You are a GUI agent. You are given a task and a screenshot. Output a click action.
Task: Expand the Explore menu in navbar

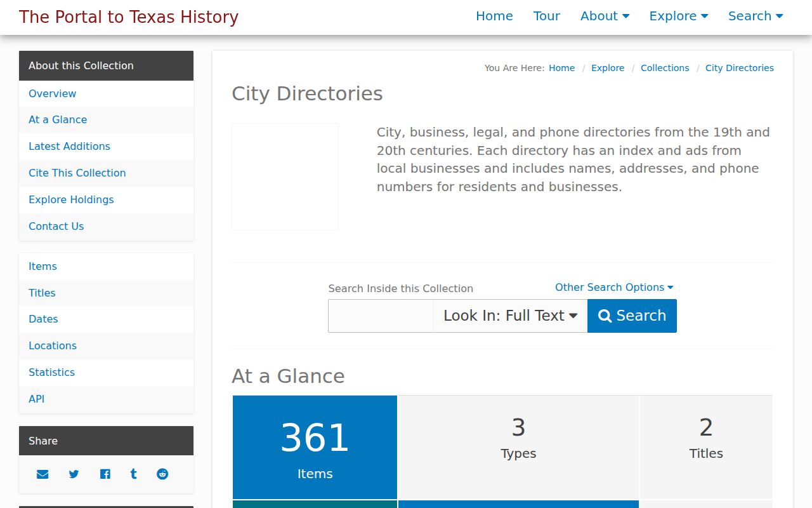679,17
